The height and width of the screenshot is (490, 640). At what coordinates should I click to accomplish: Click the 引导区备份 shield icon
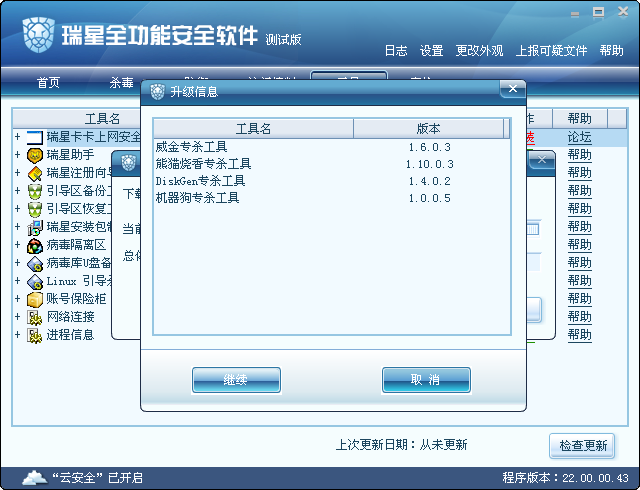35,191
